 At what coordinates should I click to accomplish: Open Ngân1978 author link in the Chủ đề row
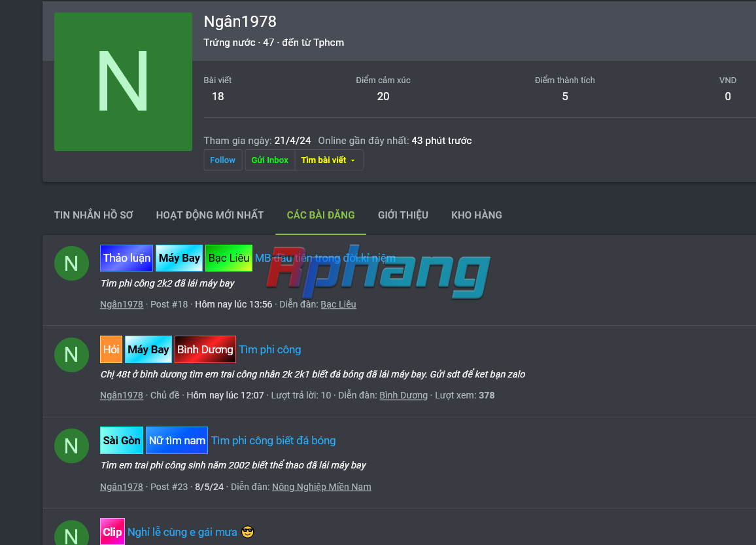coord(122,395)
